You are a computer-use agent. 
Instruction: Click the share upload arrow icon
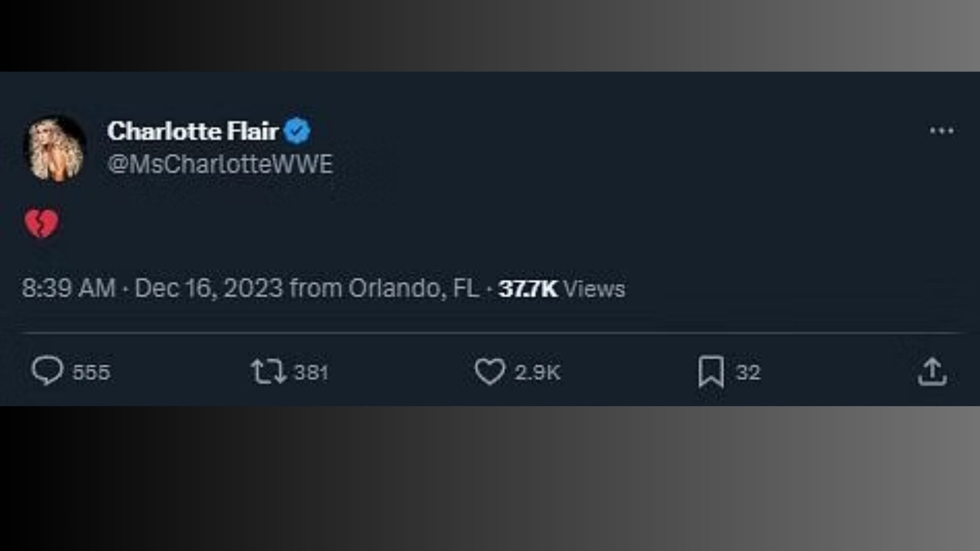pyautogui.click(x=932, y=371)
